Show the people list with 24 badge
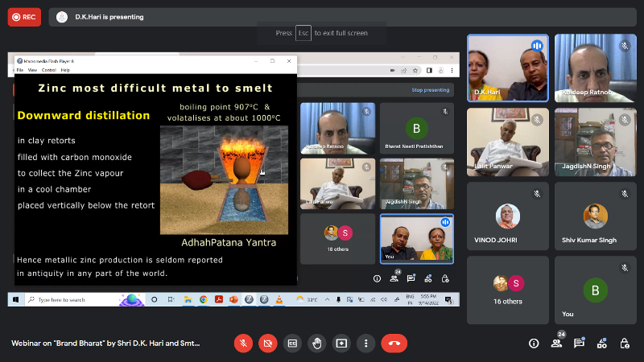Screen dimensions: 644x362 556,343
